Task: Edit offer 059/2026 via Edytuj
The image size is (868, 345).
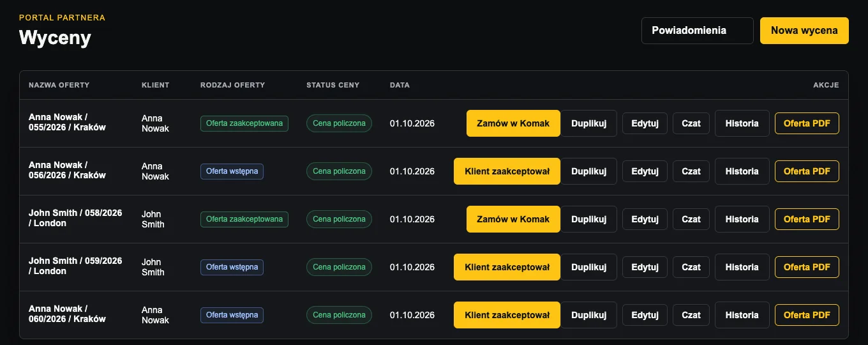Action: pyautogui.click(x=645, y=267)
